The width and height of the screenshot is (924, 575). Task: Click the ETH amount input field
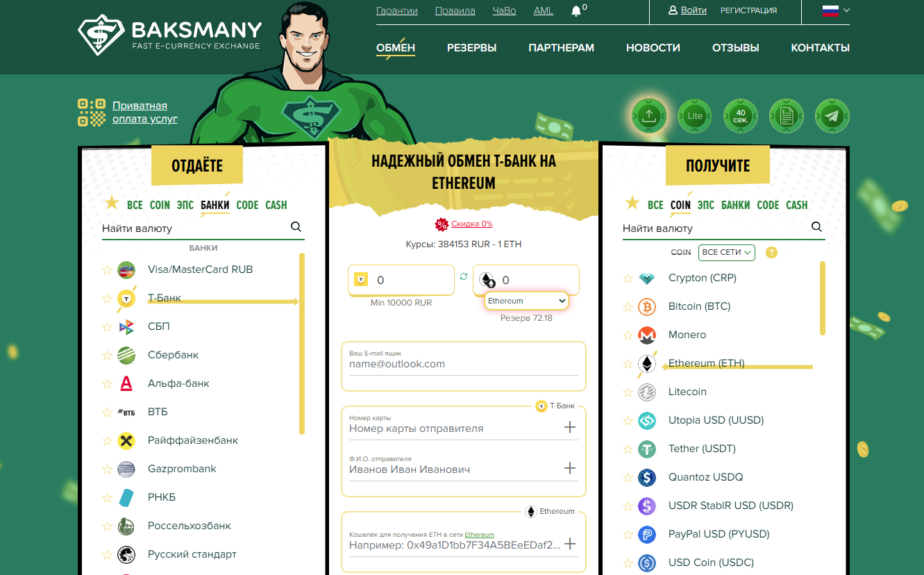526,279
